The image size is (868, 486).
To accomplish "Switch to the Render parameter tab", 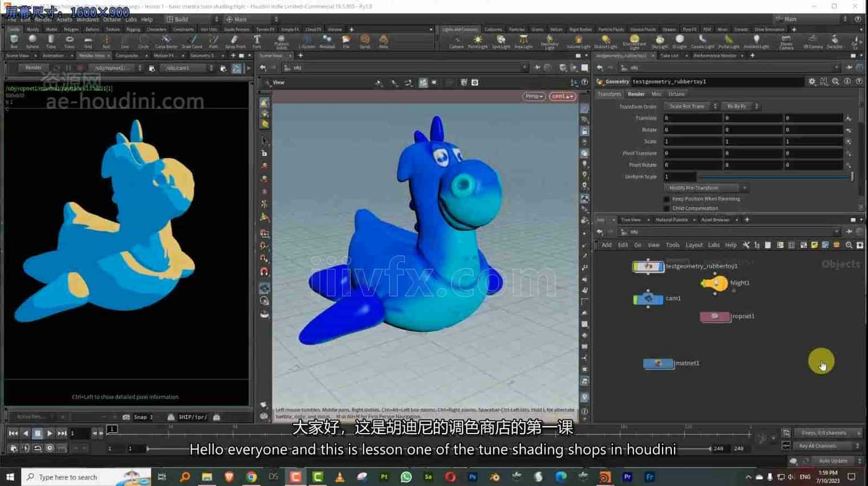I will click(636, 94).
